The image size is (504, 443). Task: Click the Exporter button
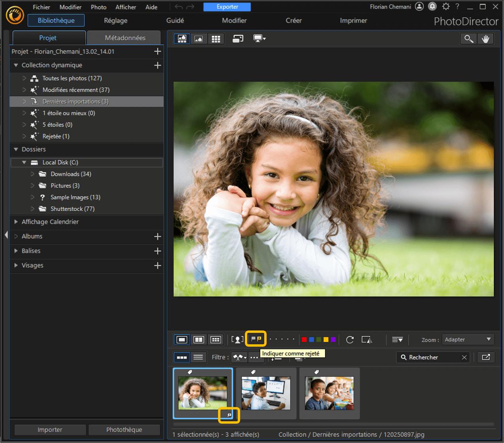coord(227,7)
